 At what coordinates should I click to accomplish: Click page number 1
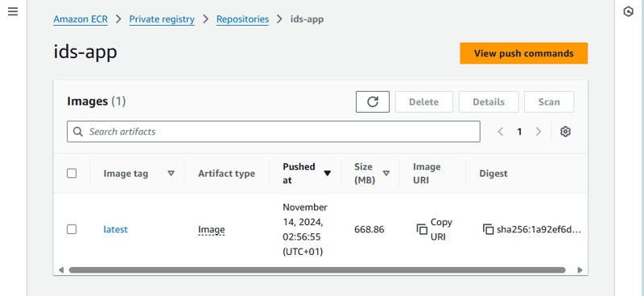coord(519,132)
